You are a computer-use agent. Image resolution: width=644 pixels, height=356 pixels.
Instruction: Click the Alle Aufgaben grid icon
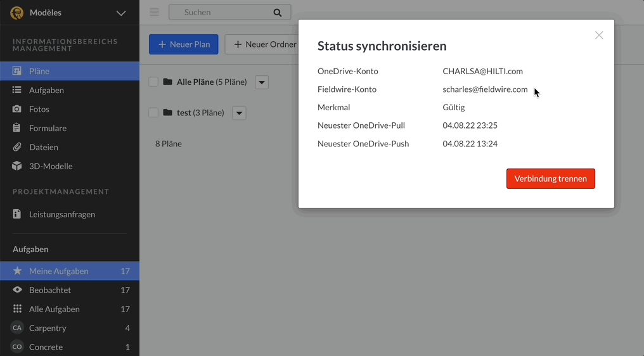[x=17, y=308]
